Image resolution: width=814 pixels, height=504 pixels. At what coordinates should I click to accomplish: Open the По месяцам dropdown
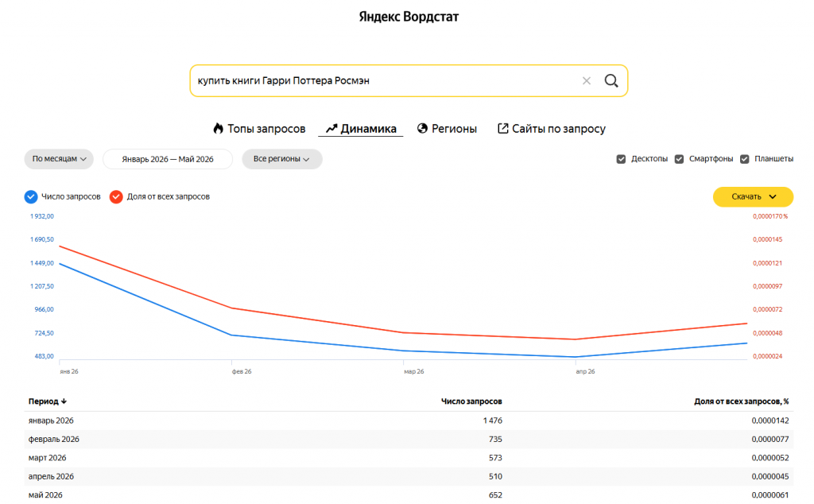(59, 159)
